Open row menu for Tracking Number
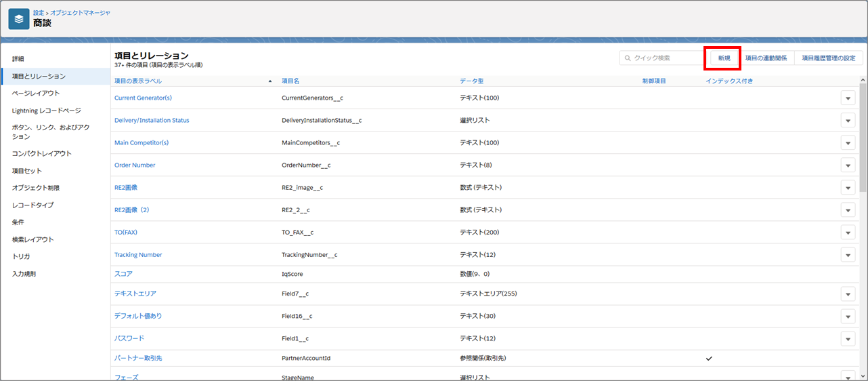The width and height of the screenshot is (868, 381). pos(848,254)
